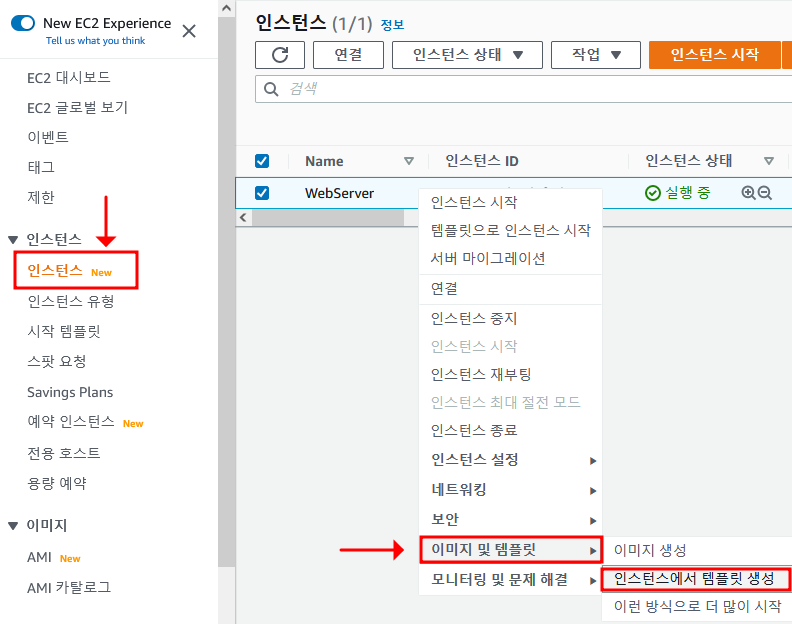Open 용량 예약 in sidebar

coord(57,484)
